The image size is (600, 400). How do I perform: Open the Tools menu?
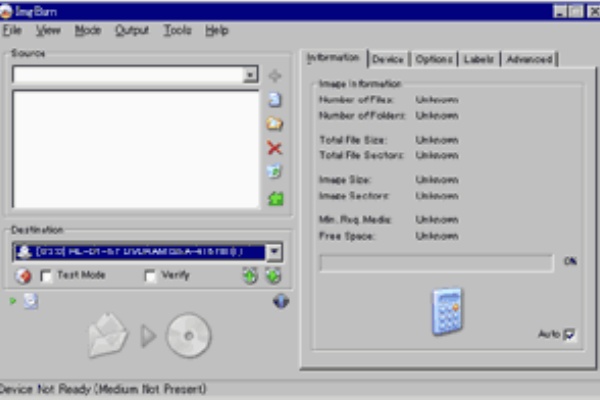pyautogui.click(x=177, y=30)
